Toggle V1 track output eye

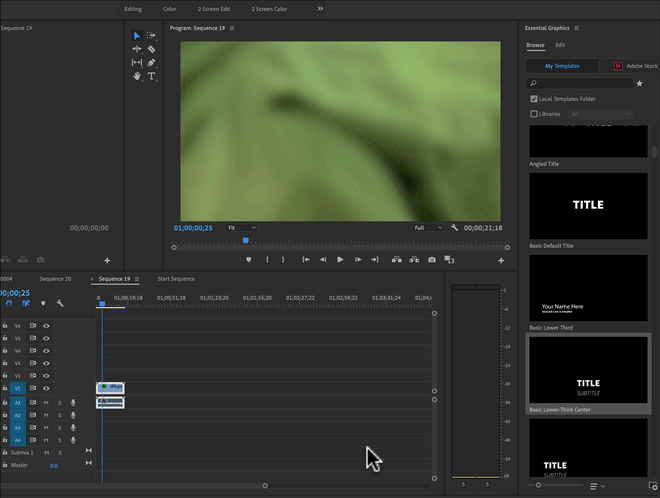click(46, 388)
